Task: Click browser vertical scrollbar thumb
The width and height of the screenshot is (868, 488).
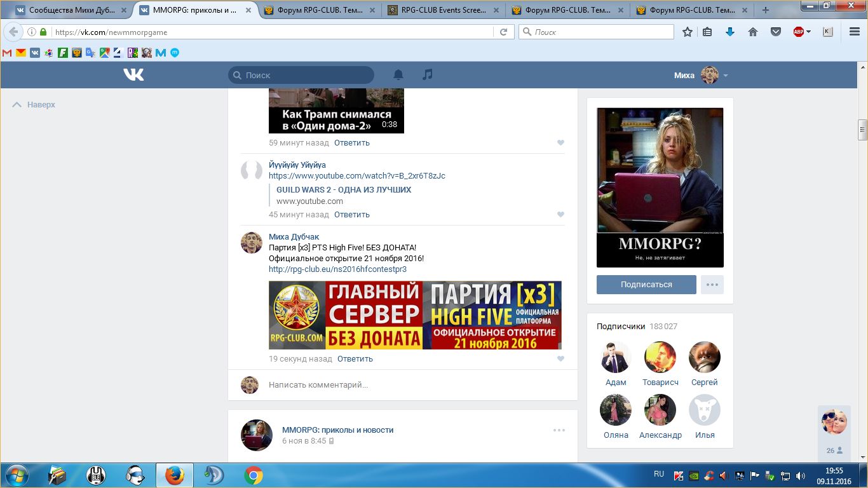Action: click(862, 130)
